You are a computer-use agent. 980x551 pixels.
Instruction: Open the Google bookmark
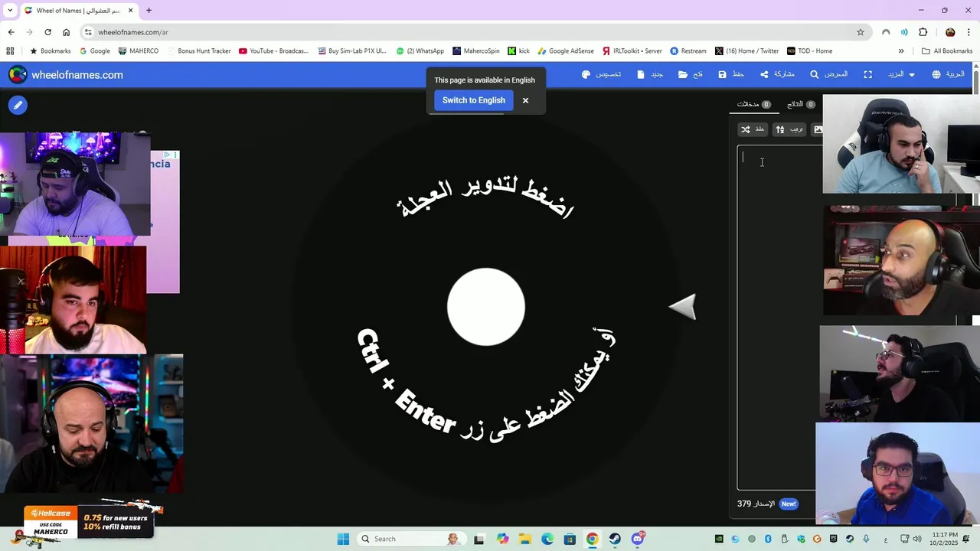93,51
